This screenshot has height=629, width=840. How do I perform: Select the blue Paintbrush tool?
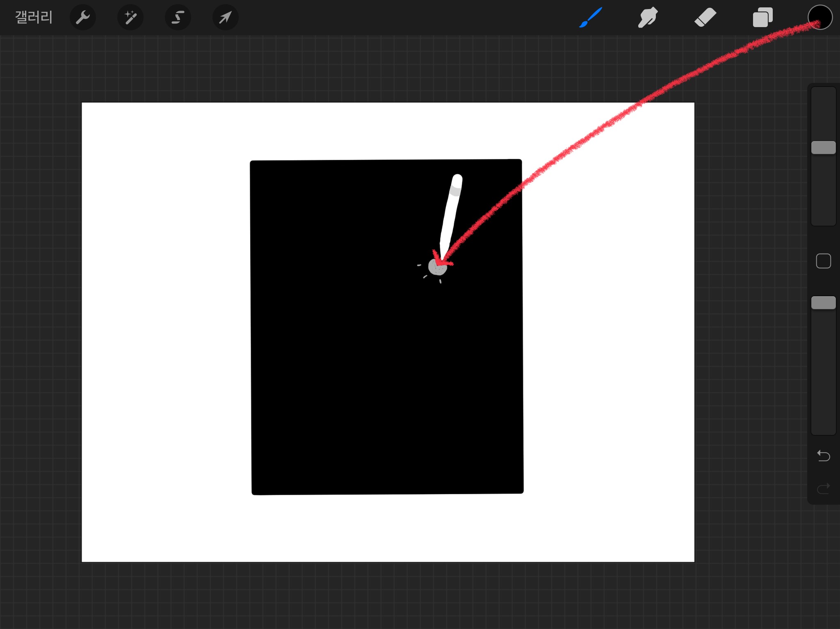591,18
